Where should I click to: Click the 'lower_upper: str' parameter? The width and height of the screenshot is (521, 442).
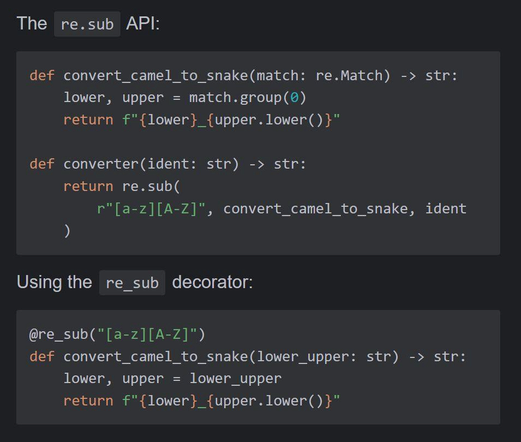click(323, 357)
